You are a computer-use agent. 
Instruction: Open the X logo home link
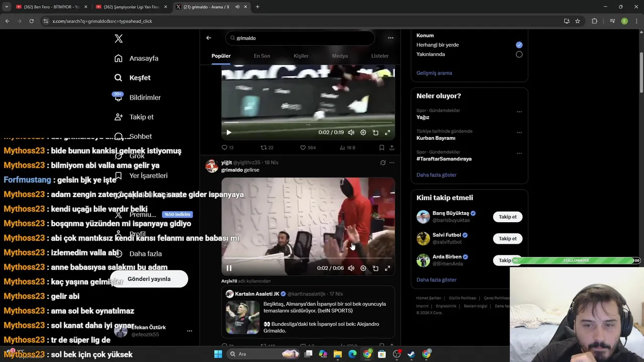click(118, 39)
